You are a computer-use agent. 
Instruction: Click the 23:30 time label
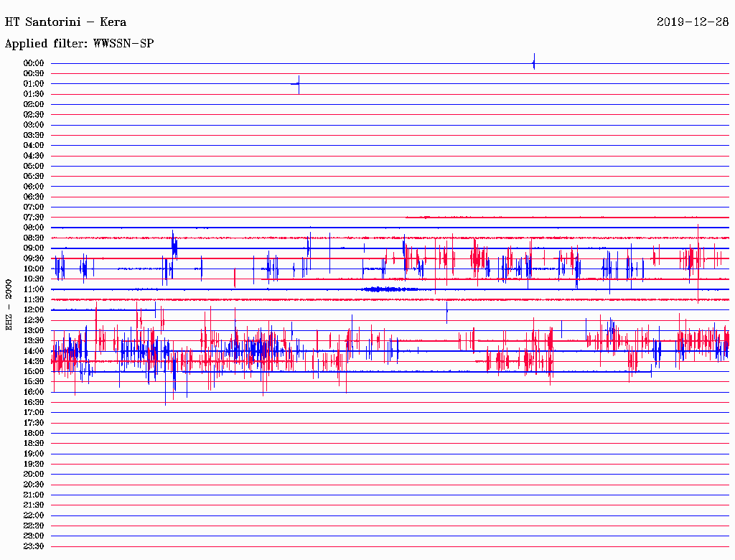34,546
